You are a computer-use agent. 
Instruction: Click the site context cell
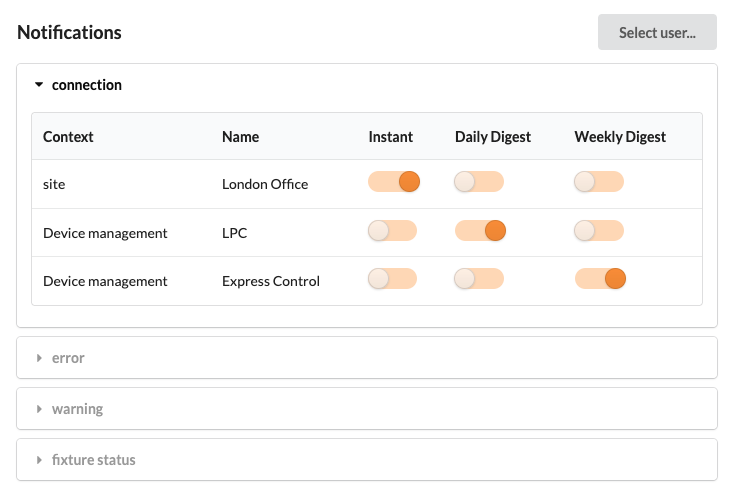pyautogui.click(x=54, y=184)
